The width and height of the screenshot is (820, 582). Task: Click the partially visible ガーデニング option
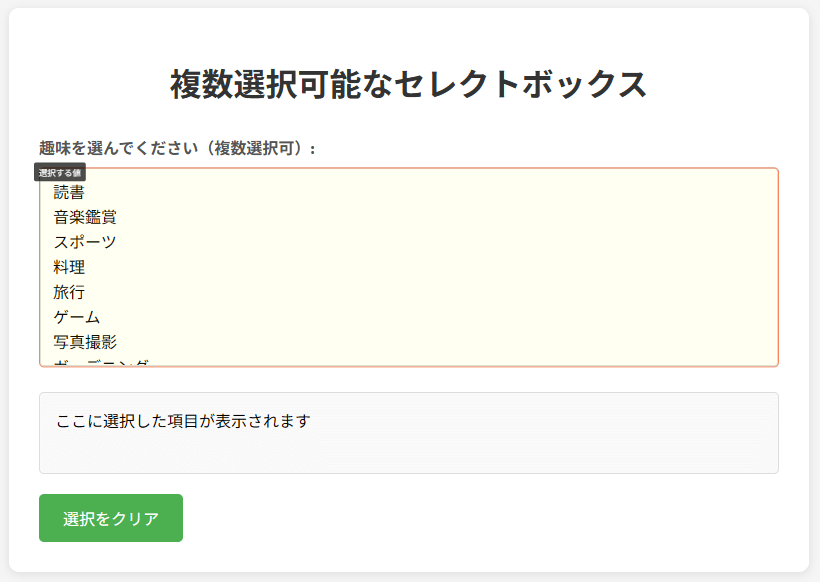(x=101, y=362)
